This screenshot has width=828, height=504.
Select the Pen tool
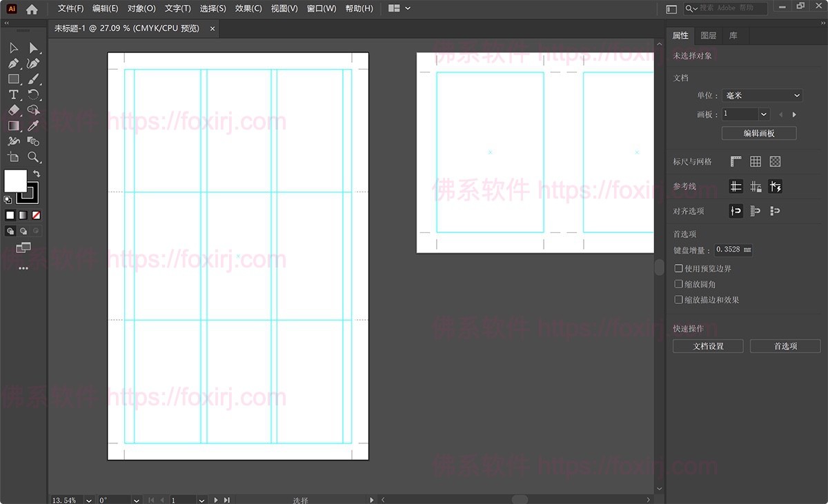point(12,63)
